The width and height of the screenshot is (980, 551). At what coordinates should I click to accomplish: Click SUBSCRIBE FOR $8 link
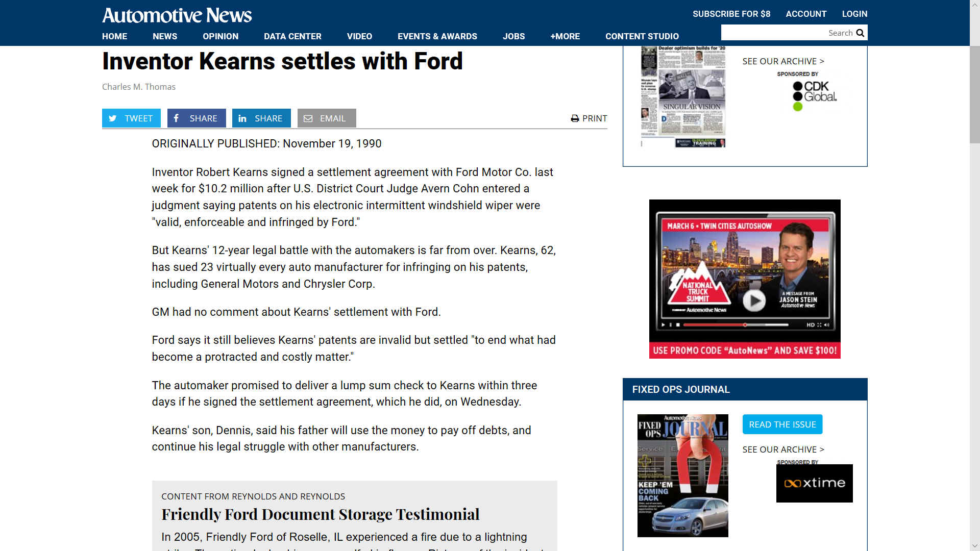731,14
